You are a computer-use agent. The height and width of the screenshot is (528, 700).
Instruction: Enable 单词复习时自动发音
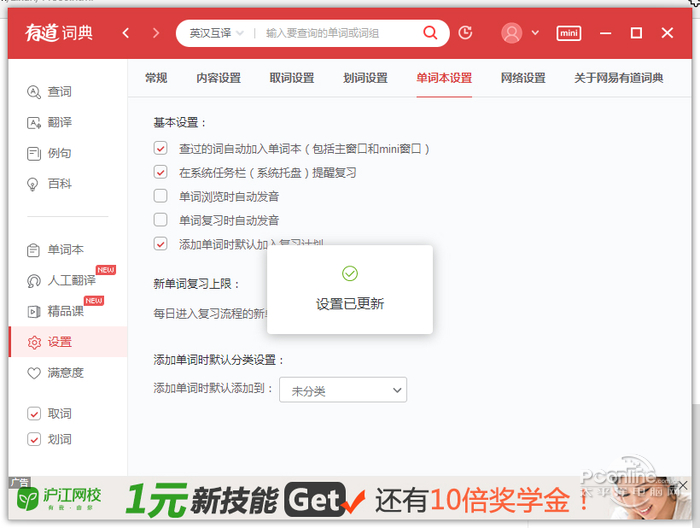(x=160, y=220)
